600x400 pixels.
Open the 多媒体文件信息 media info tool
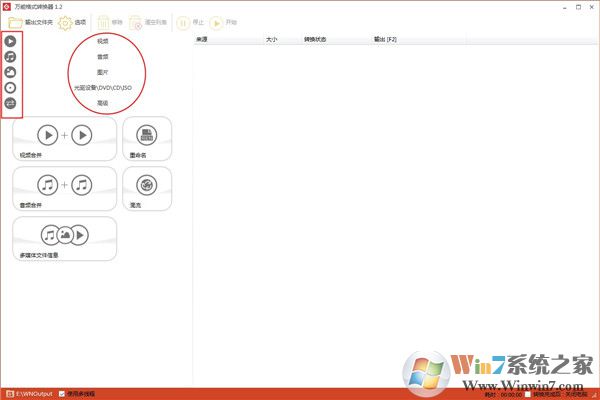coord(65,238)
